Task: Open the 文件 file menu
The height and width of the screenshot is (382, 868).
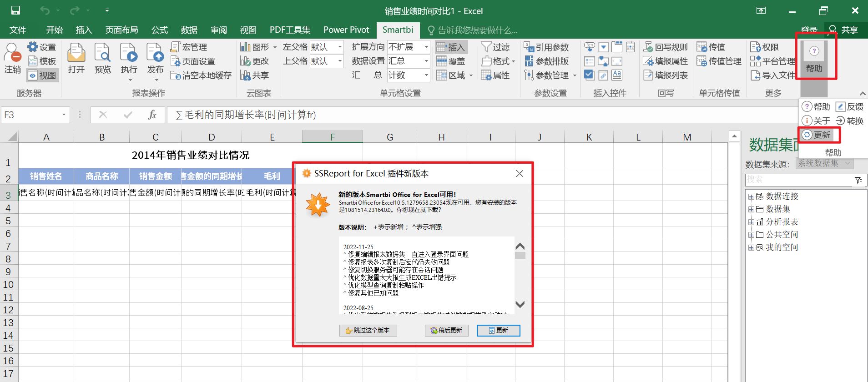Action: pos(18,30)
